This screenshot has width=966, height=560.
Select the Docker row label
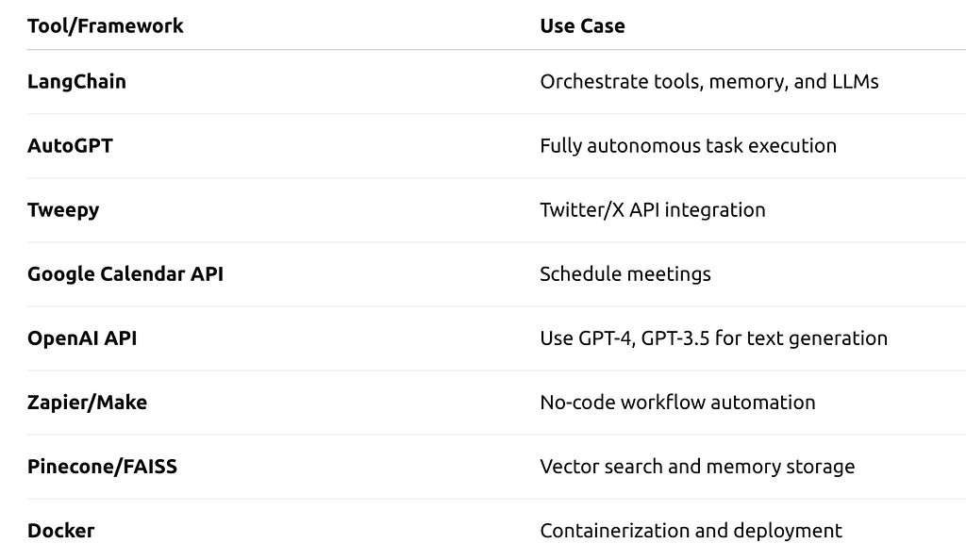coord(60,531)
